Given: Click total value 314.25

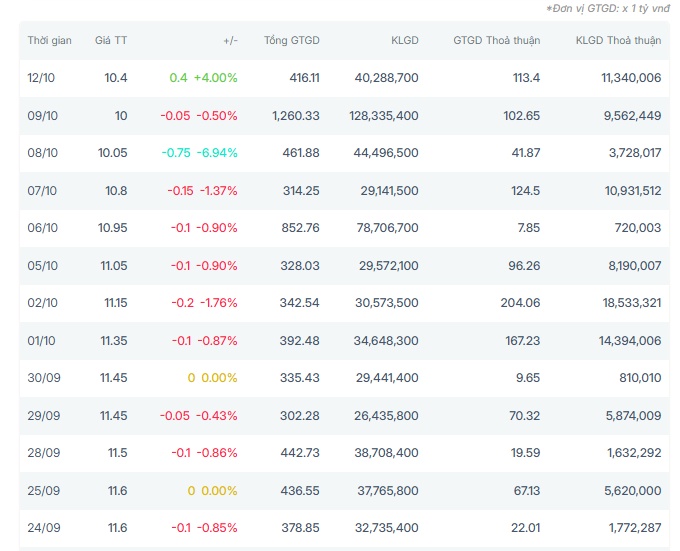Looking at the screenshot, I should pyautogui.click(x=301, y=191).
